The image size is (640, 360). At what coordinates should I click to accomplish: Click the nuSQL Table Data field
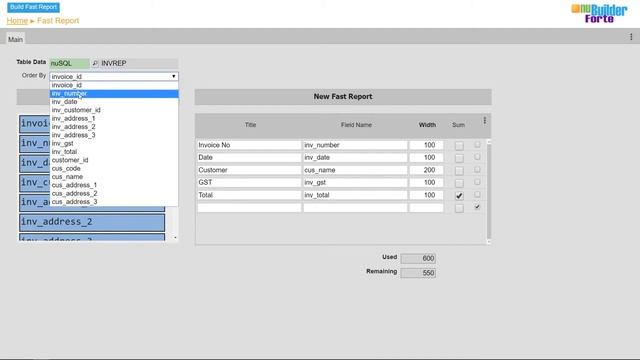point(69,63)
